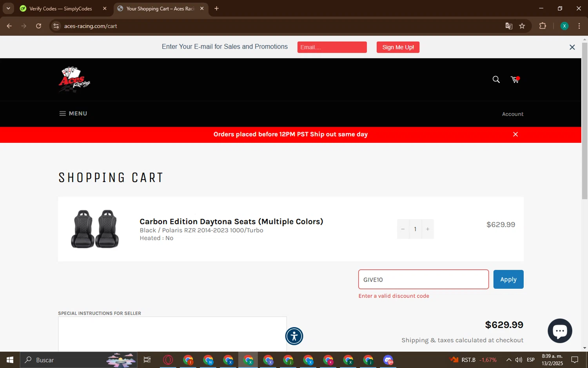
Task: Launch Opera from the taskbar
Action: (168, 360)
